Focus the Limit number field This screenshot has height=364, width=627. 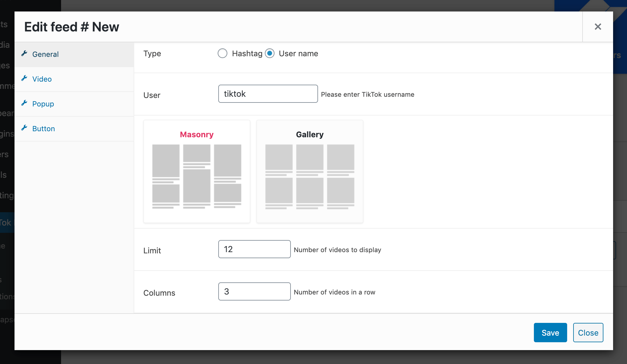click(x=254, y=249)
